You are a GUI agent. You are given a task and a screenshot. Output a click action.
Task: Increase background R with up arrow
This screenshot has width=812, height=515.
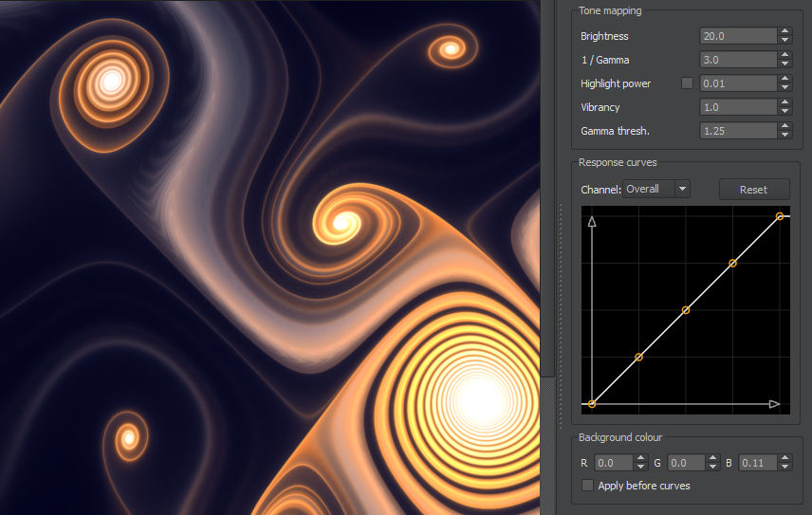[x=640, y=459]
